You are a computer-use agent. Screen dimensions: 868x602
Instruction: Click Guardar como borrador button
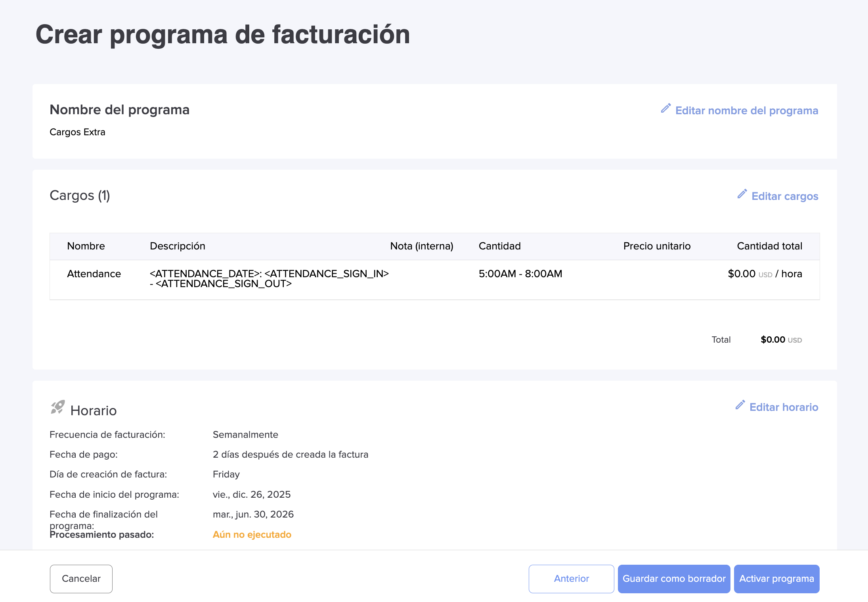pos(674,579)
